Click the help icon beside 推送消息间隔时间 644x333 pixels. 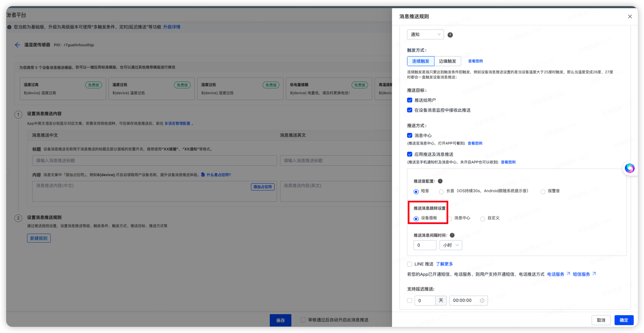pyautogui.click(x=452, y=235)
